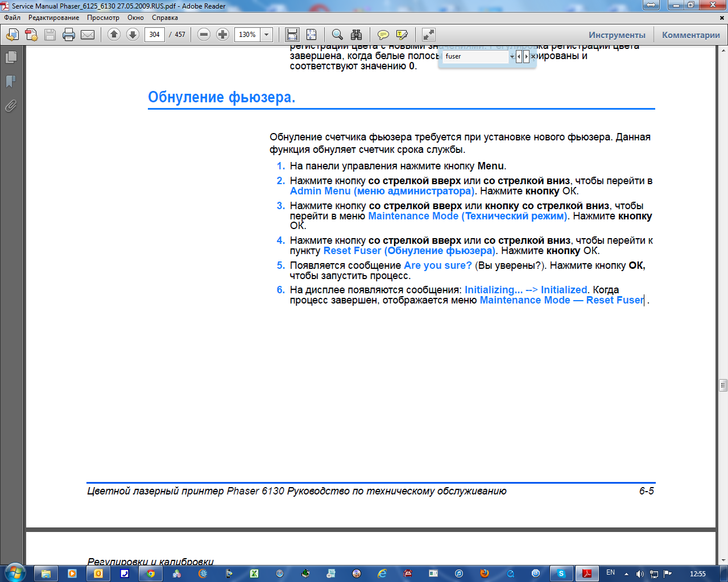Image resolution: width=728 pixels, height=582 pixels.
Task: Open the Инструменты pane
Action: (x=617, y=35)
